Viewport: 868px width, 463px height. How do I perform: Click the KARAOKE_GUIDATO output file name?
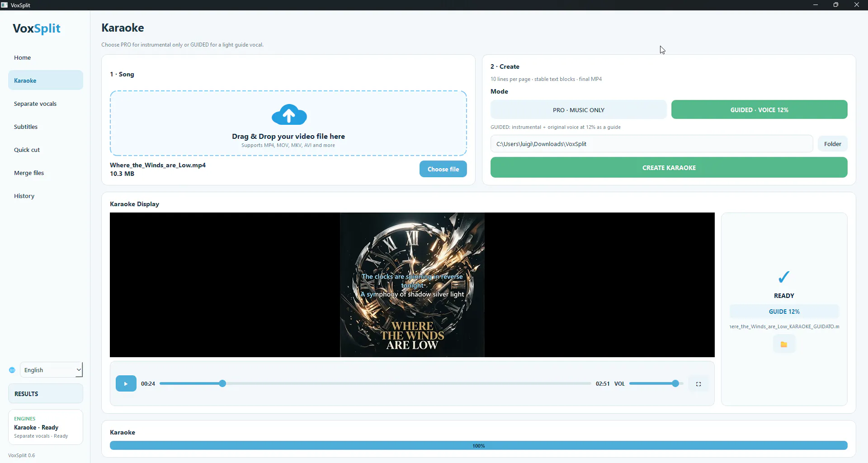[784, 326]
